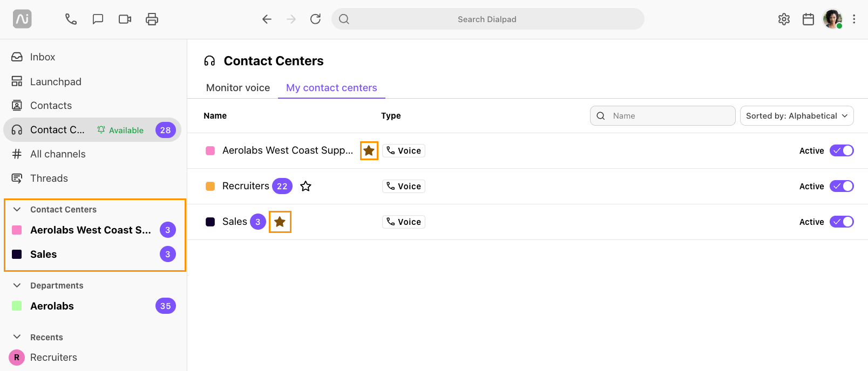The width and height of the screenshot is (868, 371).
Task: Collapse the Contact Centers sidebar section
Action: coord(17,209)
